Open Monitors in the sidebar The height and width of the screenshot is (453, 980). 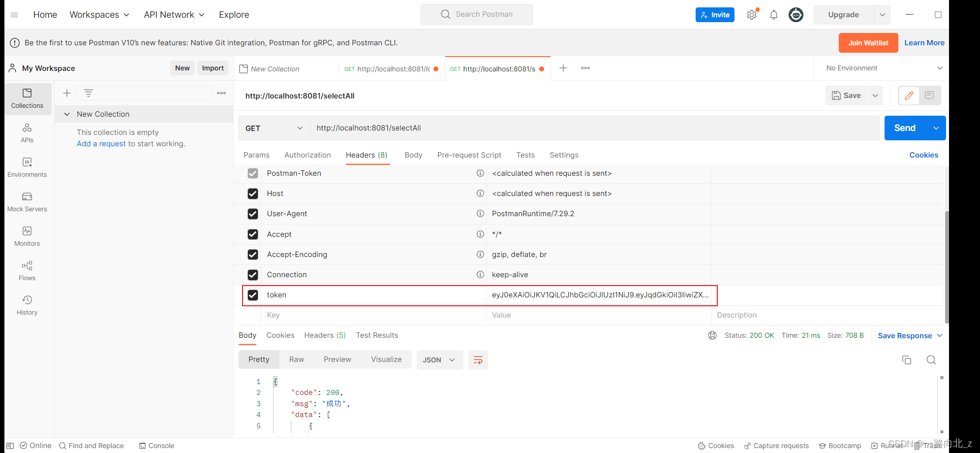click(27, 237)
